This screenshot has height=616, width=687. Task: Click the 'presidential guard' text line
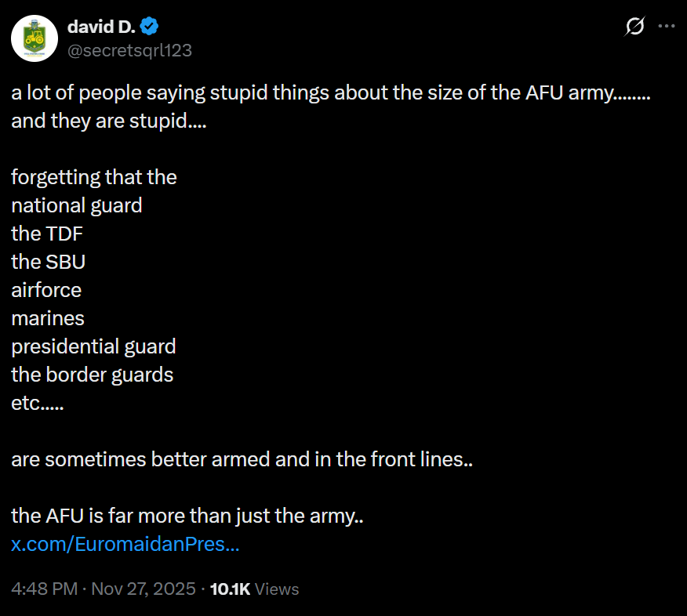coord(93,346)
